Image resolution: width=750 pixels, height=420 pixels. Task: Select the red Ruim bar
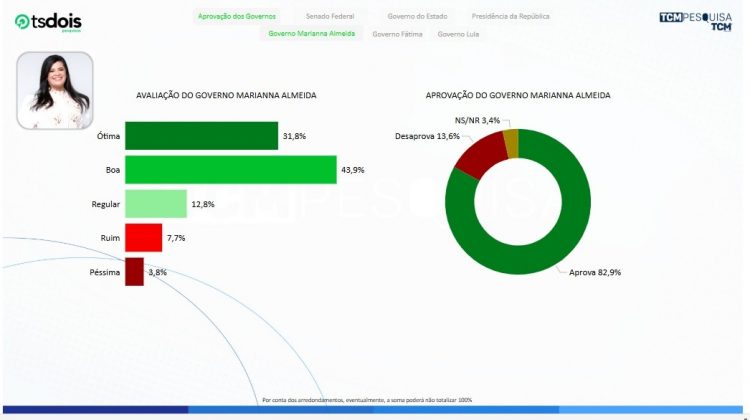click(x=143, y=238)
